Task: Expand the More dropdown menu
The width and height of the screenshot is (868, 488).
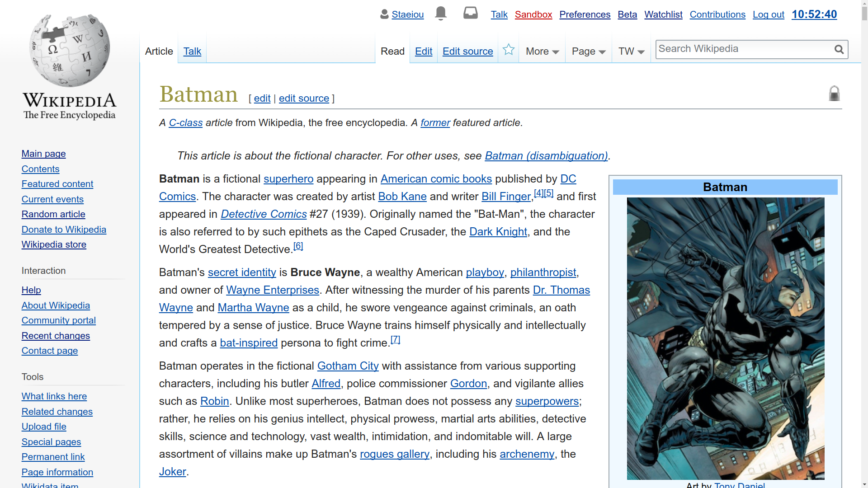Action: point(542,52)
